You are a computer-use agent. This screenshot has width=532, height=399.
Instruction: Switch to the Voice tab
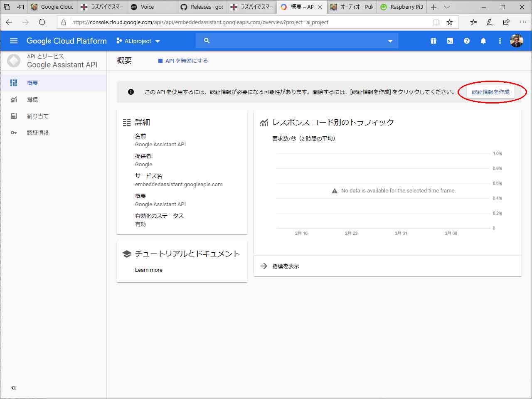[152, 7]
